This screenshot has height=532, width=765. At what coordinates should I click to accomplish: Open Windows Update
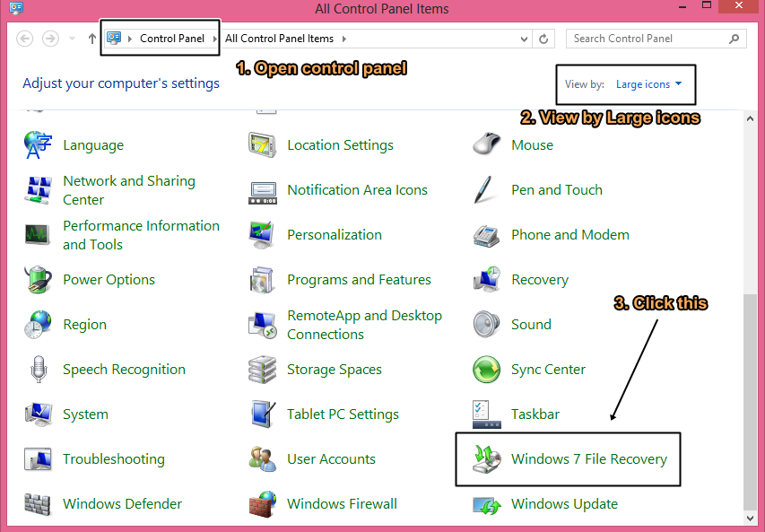(564, 503)
